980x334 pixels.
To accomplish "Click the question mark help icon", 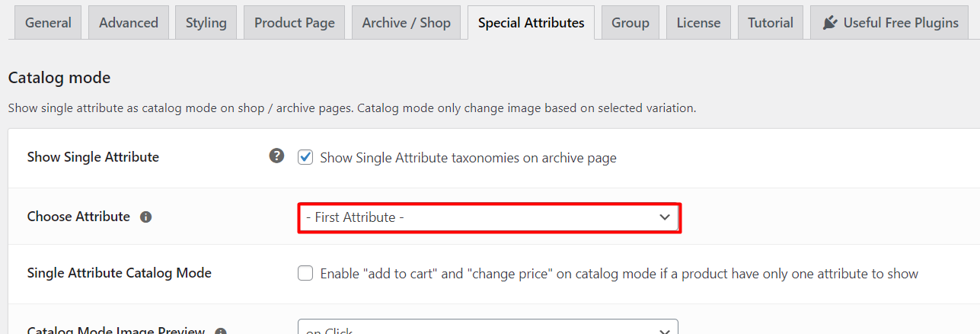I will click(276, 156).
